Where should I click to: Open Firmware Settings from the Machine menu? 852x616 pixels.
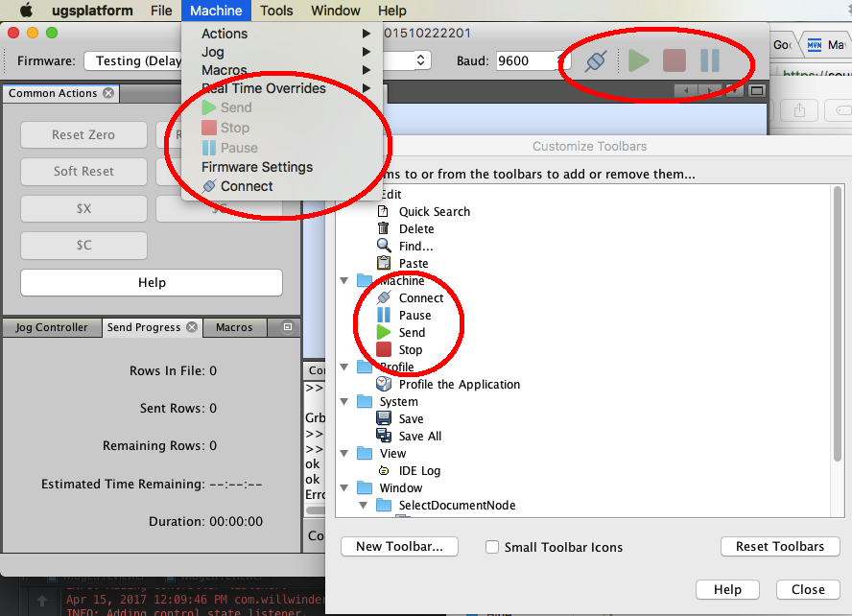pyautogui.click(x=282, y=167)
